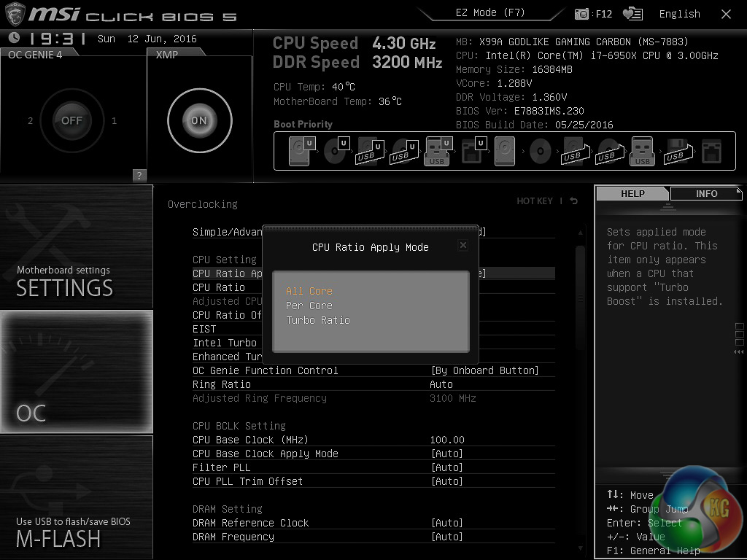Click the clock icon next to the time
Image resolution: width=747 pixels, height=560 pixels.
coord(14,39)
